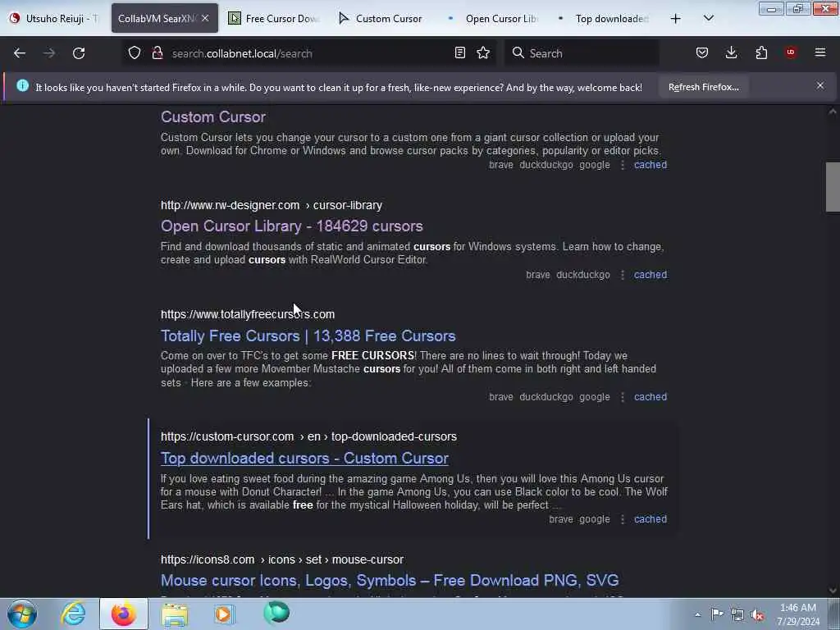840x630 pixels.
Task: Go back using the back arrow
Action: point(20,53)
